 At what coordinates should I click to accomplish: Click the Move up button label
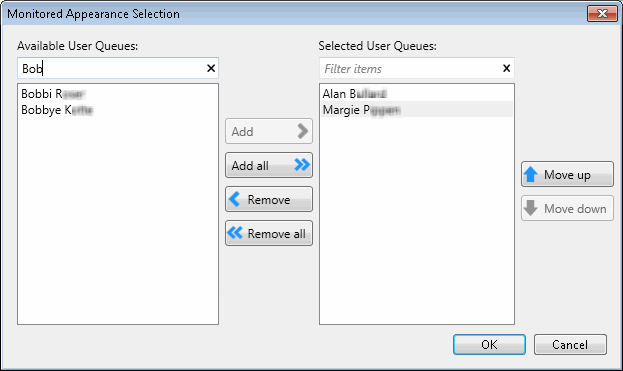[x=567, y=175]
